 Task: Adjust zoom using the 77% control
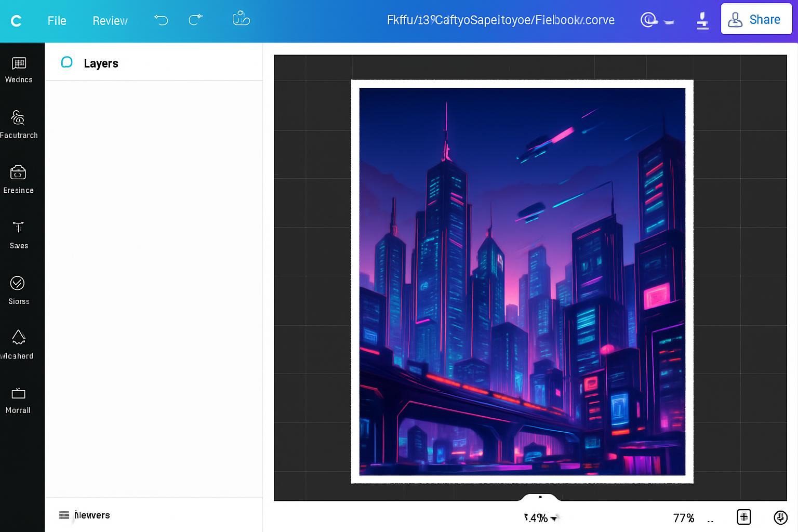tap(683, 517)
